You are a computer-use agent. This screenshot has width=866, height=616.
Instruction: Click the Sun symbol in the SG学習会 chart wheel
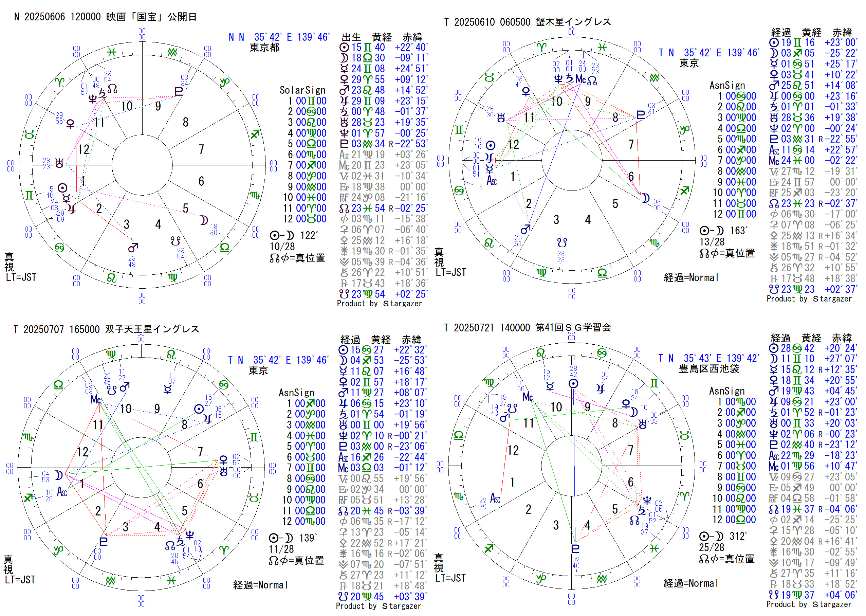coord(573,383)
